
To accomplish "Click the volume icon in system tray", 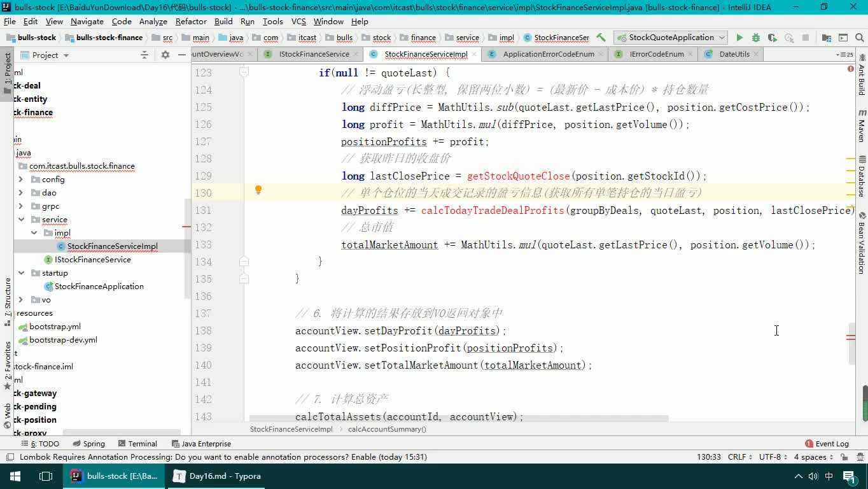I will 813,476.
